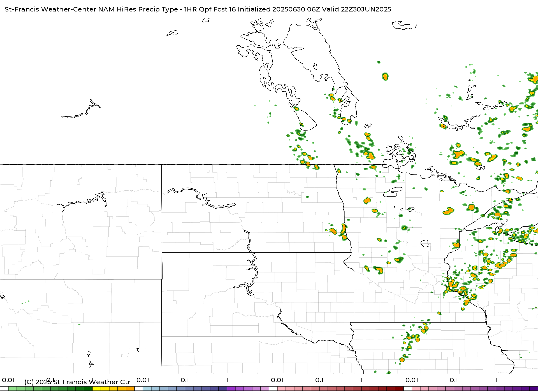
Task: Select the lightest green legend swatch
Action: click(x=13, y=388)
